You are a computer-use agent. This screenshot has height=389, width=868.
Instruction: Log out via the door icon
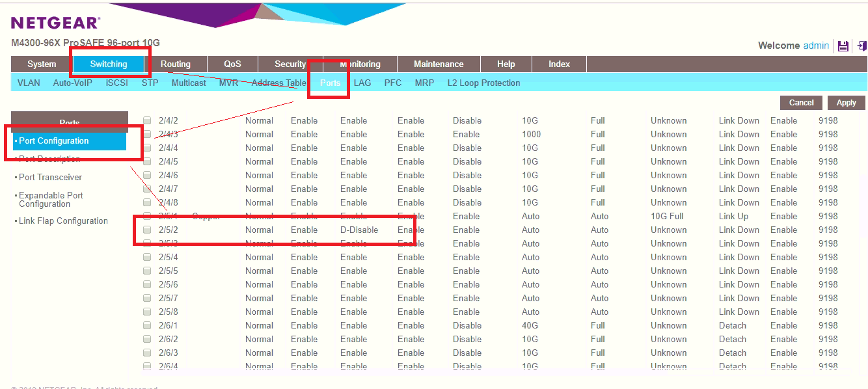[860, 46]
